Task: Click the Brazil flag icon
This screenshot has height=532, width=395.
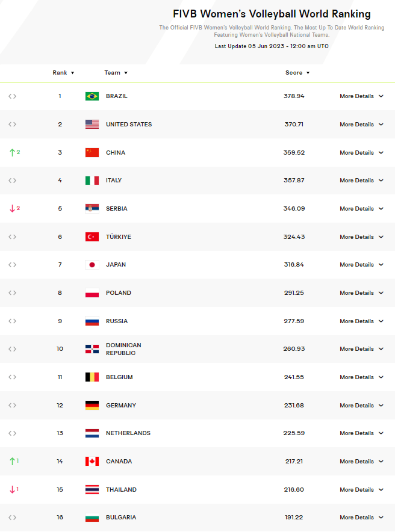Action: click(x=92, y=96)
